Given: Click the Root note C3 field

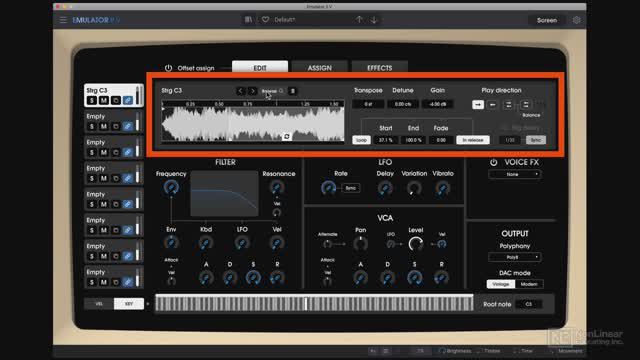Looking at the screenshot, I should (x=529, y=304).
